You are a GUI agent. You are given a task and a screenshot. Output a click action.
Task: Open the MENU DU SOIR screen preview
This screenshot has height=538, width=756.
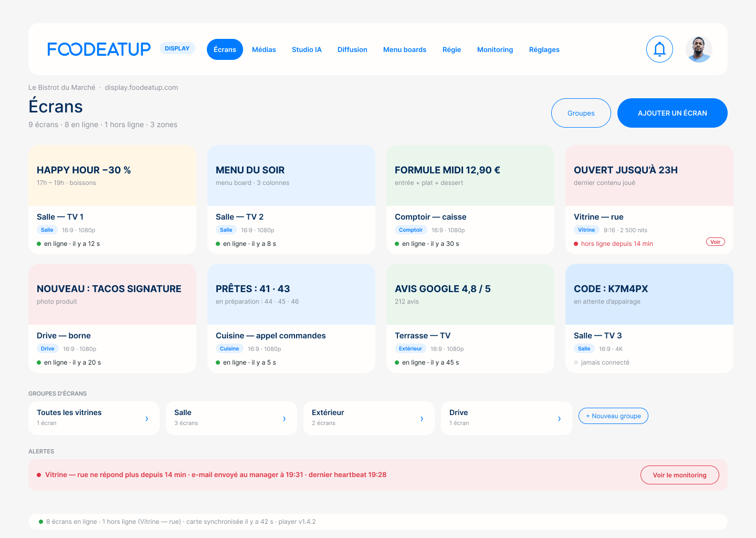pos(291,175)
